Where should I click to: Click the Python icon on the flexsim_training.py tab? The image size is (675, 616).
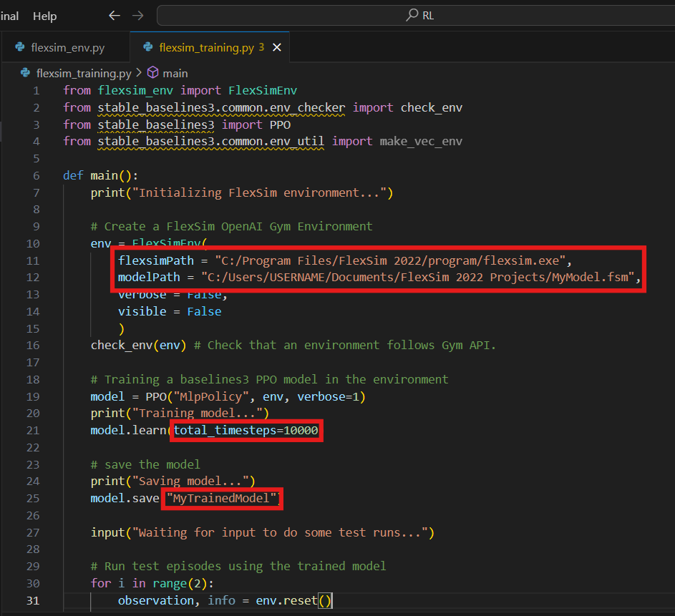(148, 48)
